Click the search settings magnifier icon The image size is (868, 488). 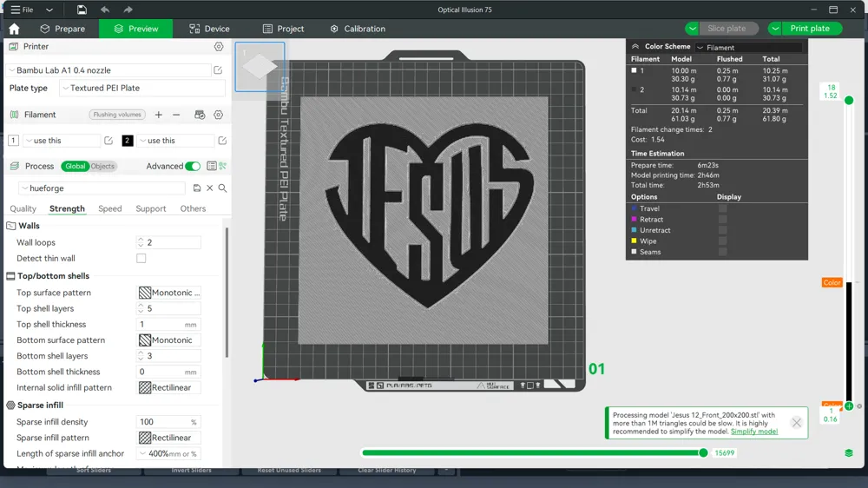click(x=222, y=188)
